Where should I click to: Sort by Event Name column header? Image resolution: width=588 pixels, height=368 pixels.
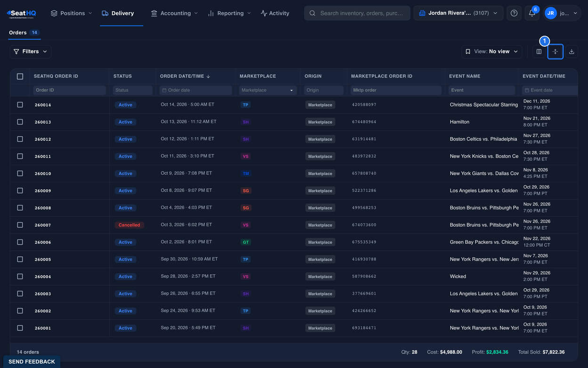click(x=465, y=76)
